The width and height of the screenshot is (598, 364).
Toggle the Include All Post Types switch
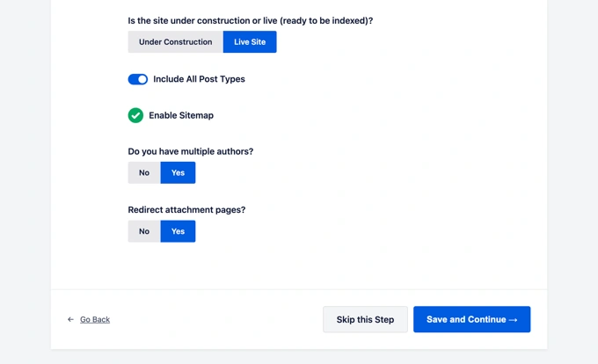click(138, 79)
